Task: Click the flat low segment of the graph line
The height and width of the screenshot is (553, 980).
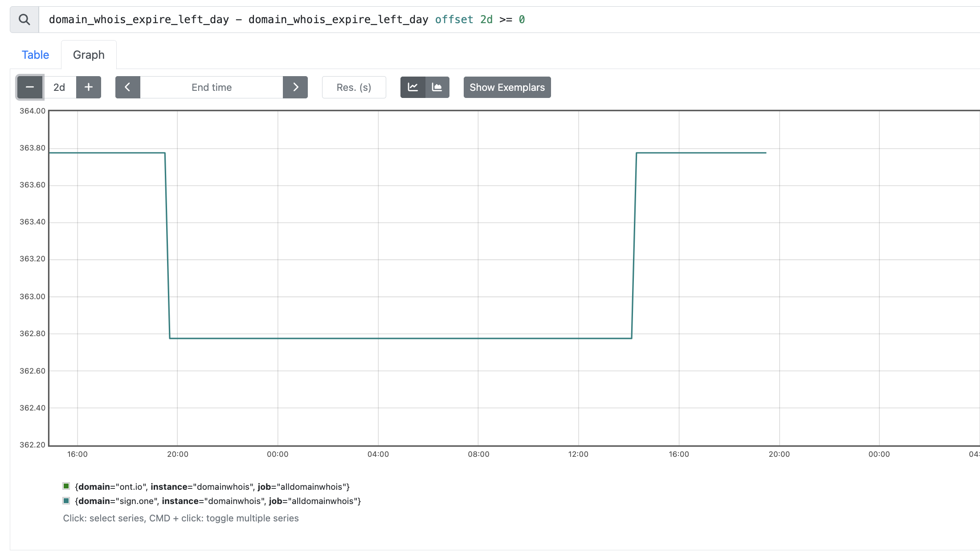Action: (401, 338)
